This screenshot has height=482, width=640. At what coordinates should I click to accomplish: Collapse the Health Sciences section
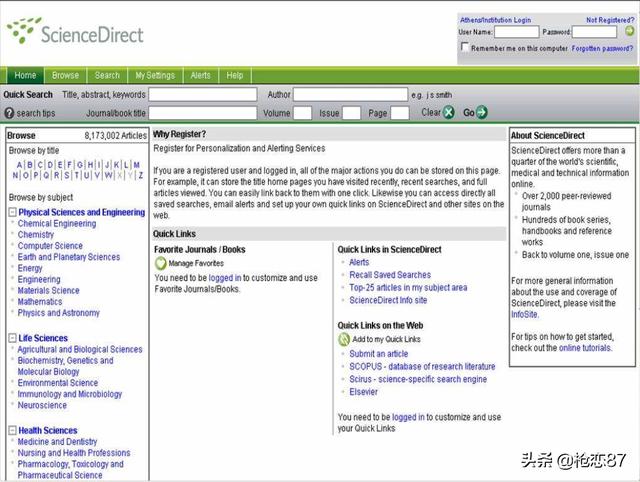13,430
